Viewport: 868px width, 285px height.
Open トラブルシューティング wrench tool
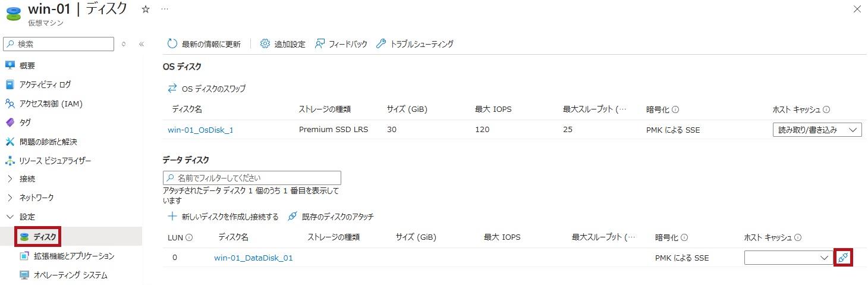[x=382, y=44]
